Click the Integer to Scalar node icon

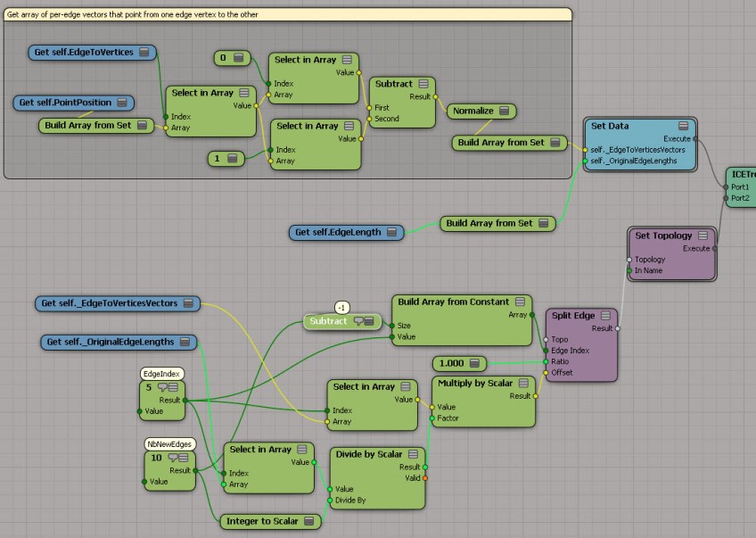pyautogui.click(x=308, y=521)
